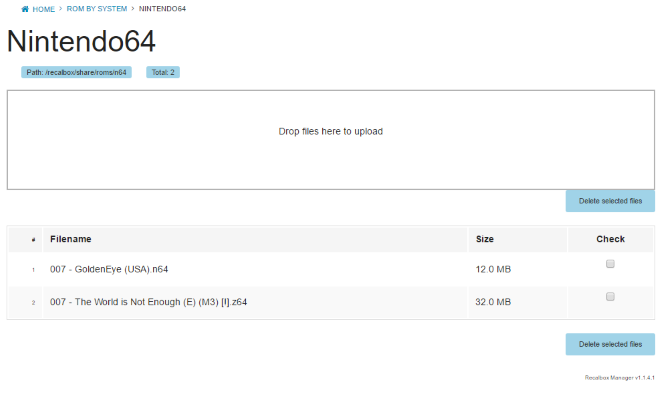Image resolution: width=670 pixels, height=397 pixels.
Task: Click the 12.0 MB size cell
Action: [x=493, y=269]
